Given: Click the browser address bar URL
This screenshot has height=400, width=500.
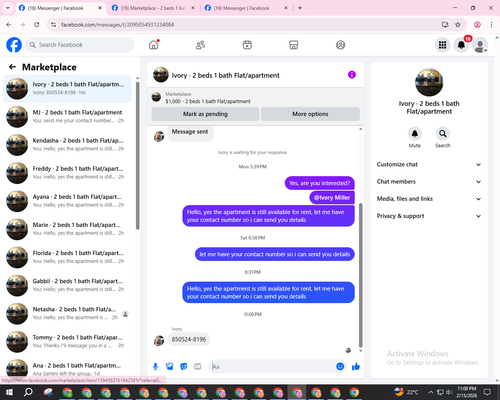Looking at the screenshot, I should click(x=117, y=25).
